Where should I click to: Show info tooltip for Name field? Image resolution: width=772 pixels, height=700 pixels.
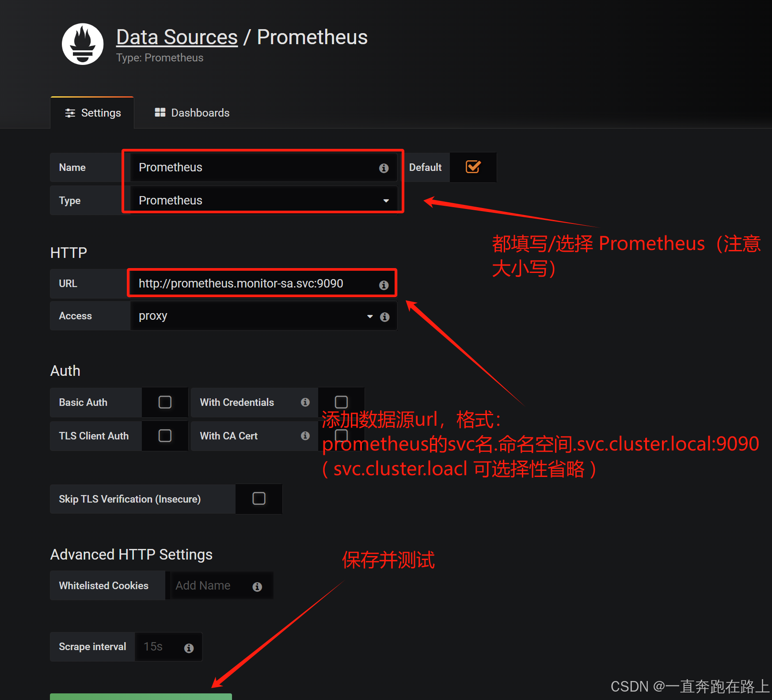point(384,168)
